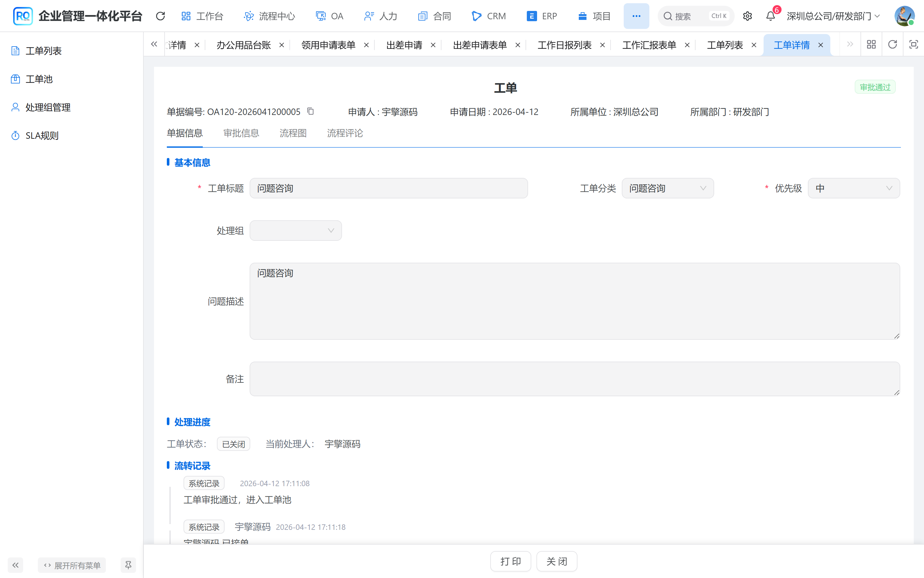
Task: Click the 打印 button
Action: 510,561
